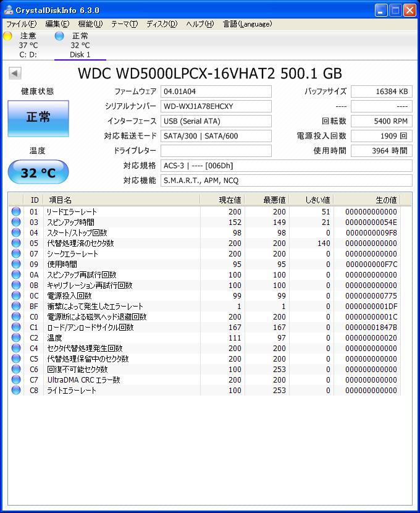This screenshot has height=513, width=420.
Task: Click raw value 0000000009F8 in スタート/ストップ回数 row
Action: coord(371,233)
